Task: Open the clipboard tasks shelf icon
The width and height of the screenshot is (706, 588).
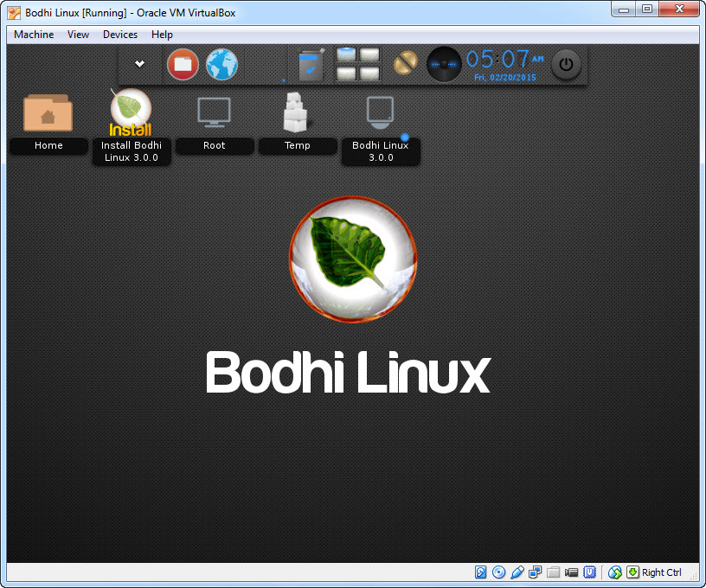Action: coord(311,65)
